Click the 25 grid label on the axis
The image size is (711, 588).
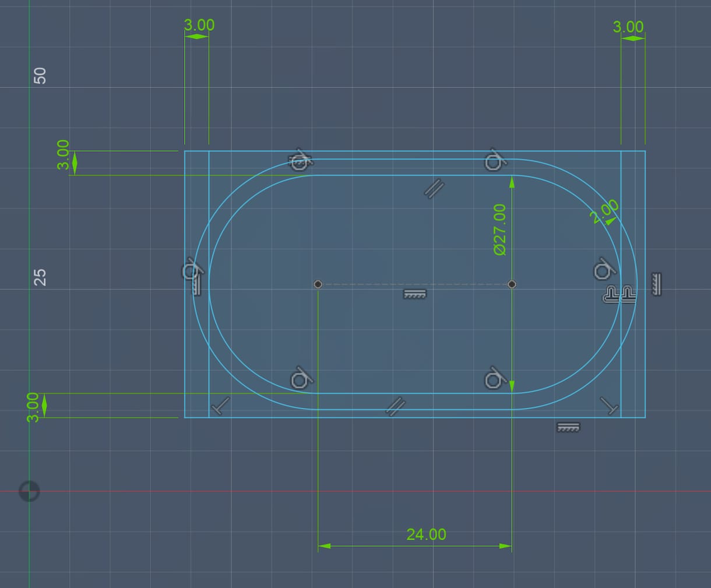(40, 277)
